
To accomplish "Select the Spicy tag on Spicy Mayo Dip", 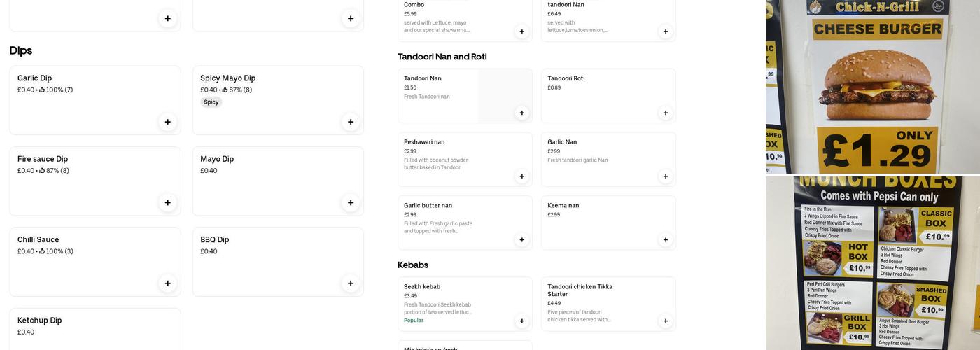I will (x=211, y=102).
